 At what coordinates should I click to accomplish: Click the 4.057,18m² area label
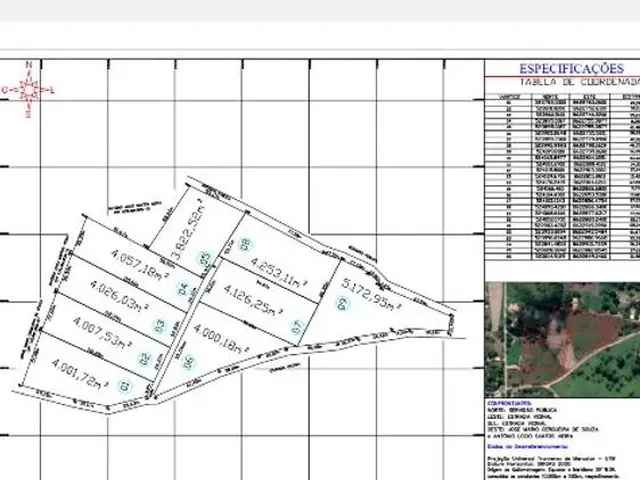(140, 265)
